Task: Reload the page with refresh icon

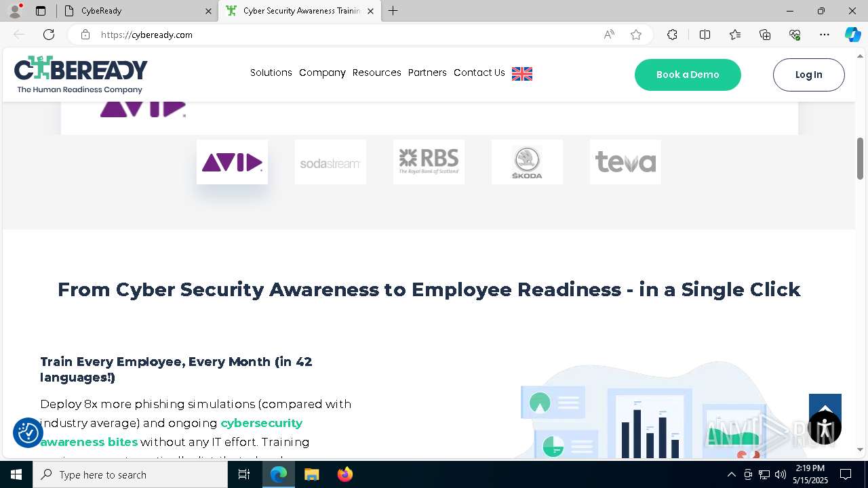Action: [x=49, y=35]
